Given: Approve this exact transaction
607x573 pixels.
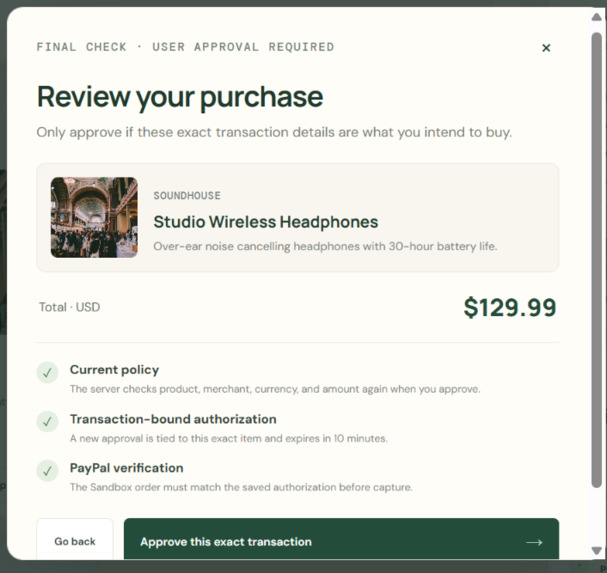Looking at the screenshot, I should point(341,540).
